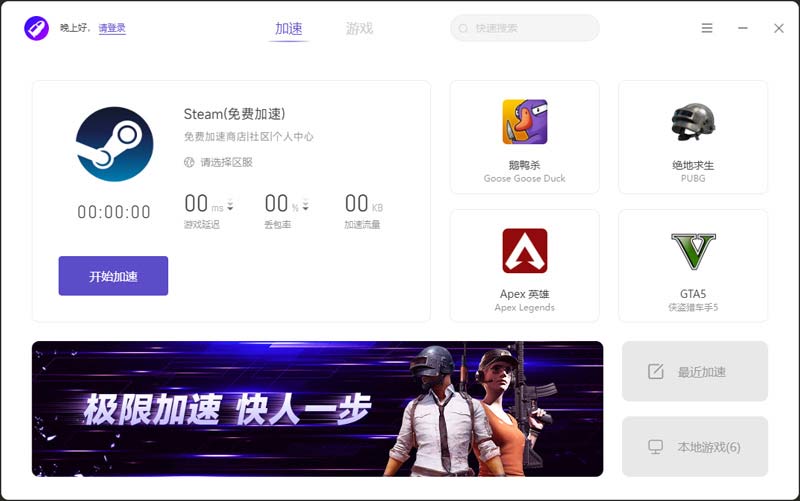This screenshot has height=501, width=800.
Task: Expand the 丢包率 percent chevron
Action: pos(305,205)
